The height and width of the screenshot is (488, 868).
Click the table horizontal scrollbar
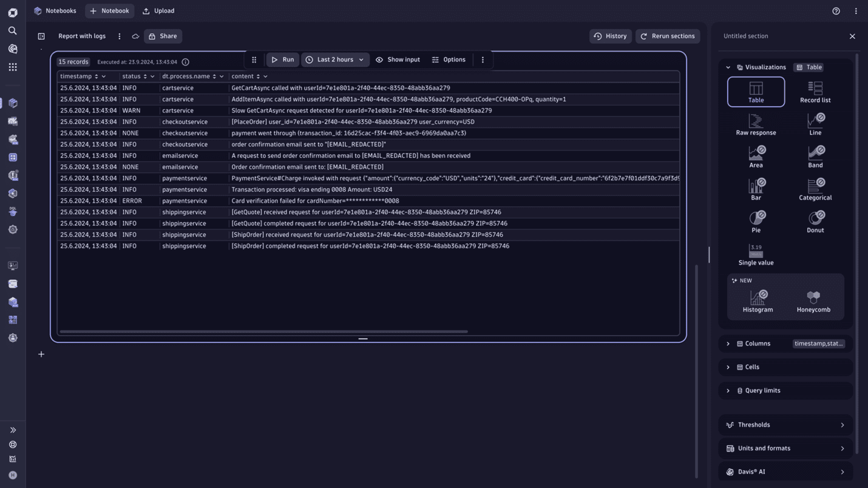[x=264, y=331]
